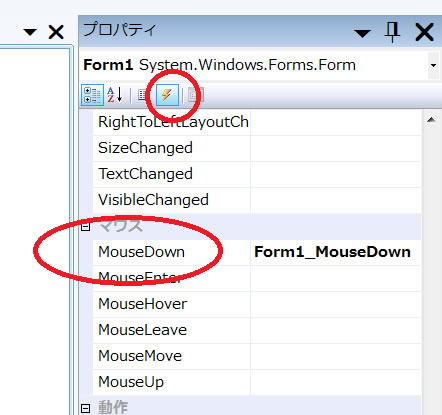Click the Form1_MouseDown handler value
The height and width of the screenshot is (415, 442).
click(332, 252)
